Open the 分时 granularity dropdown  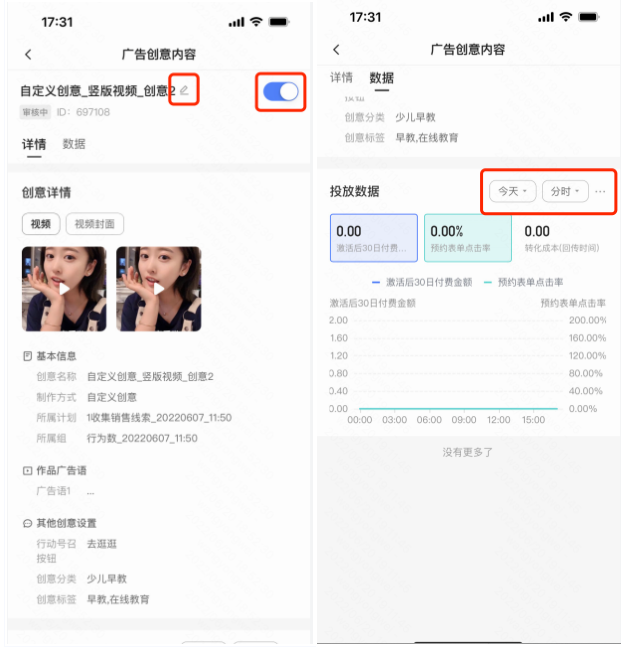pyautogui.click(x=565, y=191)
